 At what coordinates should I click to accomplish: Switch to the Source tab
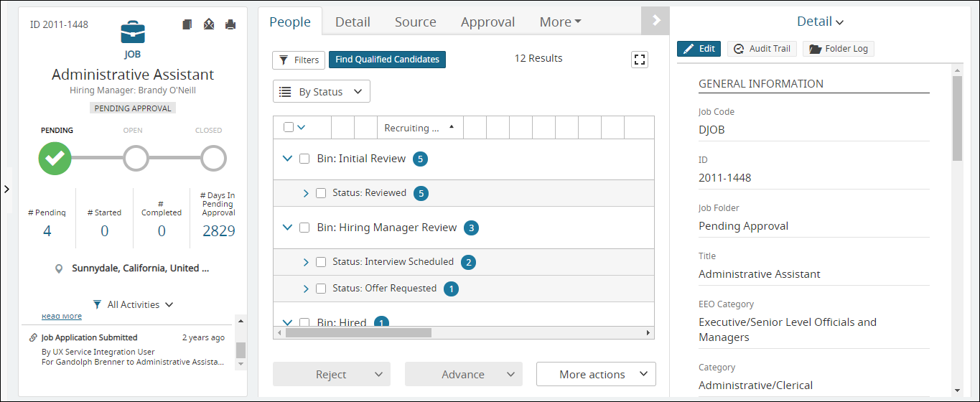click(415, 22)
